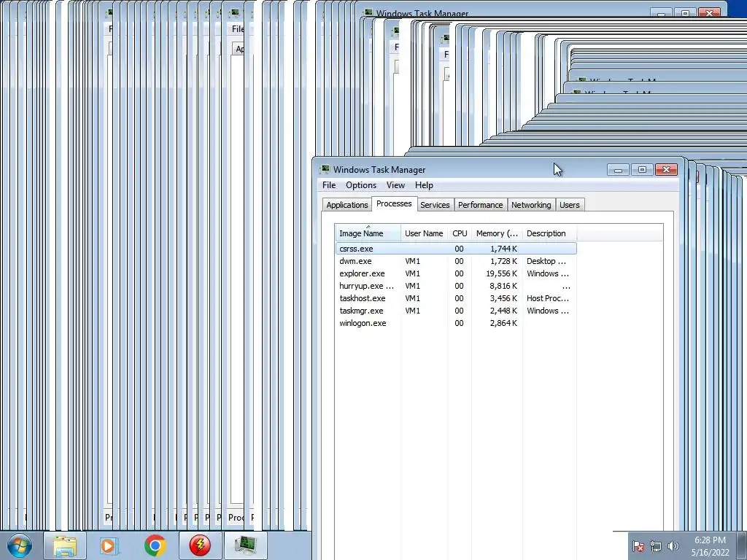This screenshot has height=560, width=747.
Task: Switch to the Networking tab
Action: 531,205
